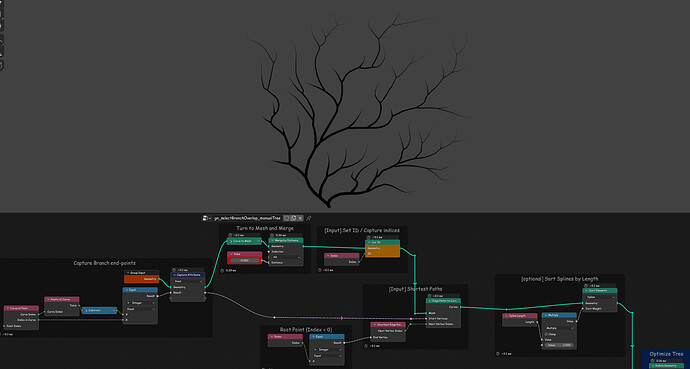Adjust the Value node number field

(244, 260)
